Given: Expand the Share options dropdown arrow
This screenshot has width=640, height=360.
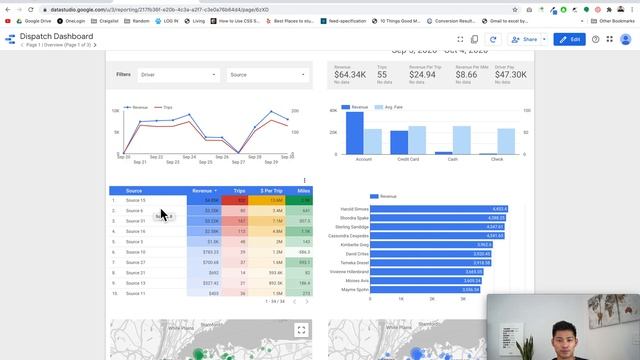Looking at the screenshot, I should point(544,39).
